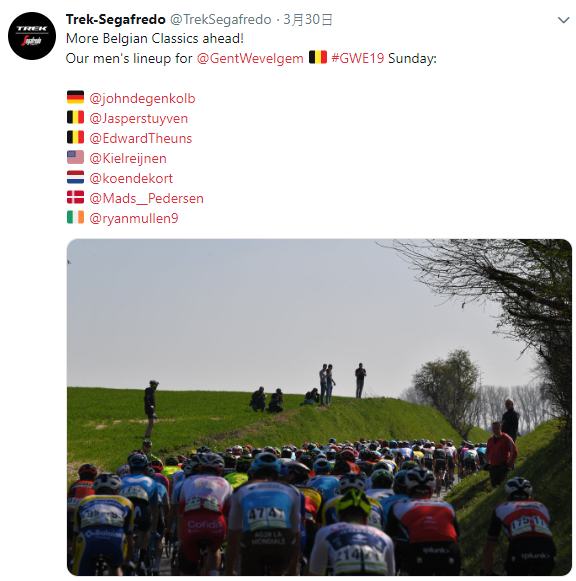
Task: Open the @ryanmullen9 mention
Action: pyautogui.click(x=134, y=219)
